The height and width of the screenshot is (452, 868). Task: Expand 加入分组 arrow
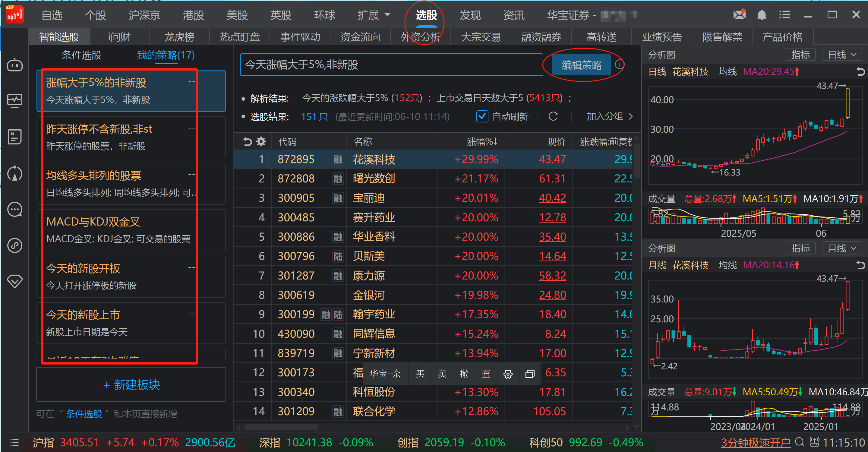(631, 116)
